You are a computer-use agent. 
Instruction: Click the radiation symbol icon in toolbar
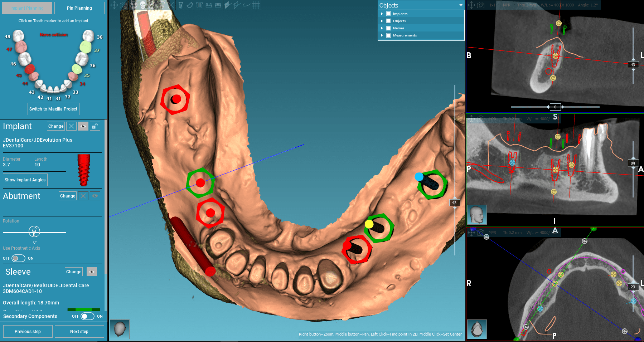pyautogui.click(x=134, y=5)
